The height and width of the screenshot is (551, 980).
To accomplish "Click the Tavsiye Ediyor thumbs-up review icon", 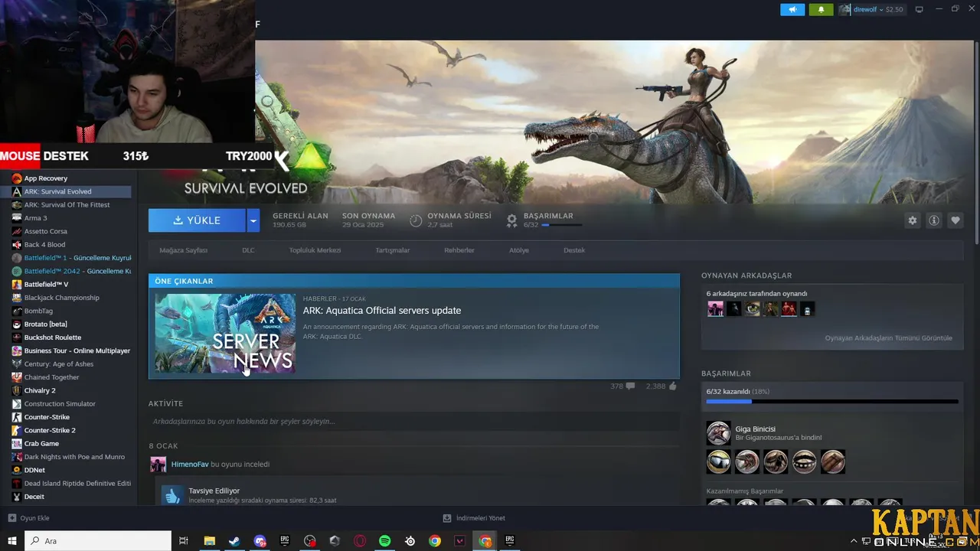I will click(171, 496).
